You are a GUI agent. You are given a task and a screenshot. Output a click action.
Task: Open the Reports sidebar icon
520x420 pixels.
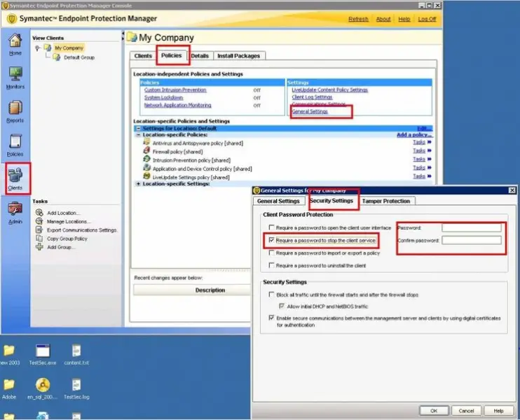coord(15,108)
